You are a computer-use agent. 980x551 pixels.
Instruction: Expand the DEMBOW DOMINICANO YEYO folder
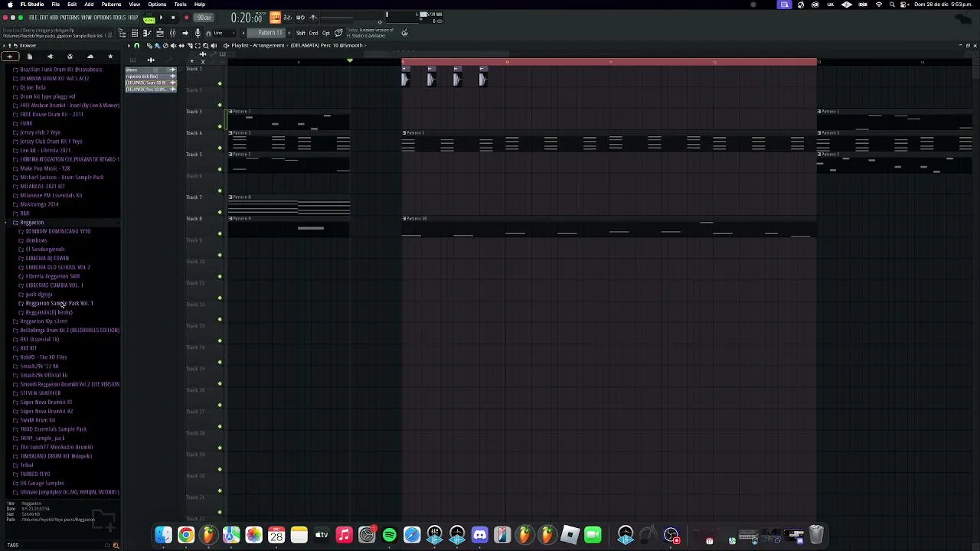point(57,231)
